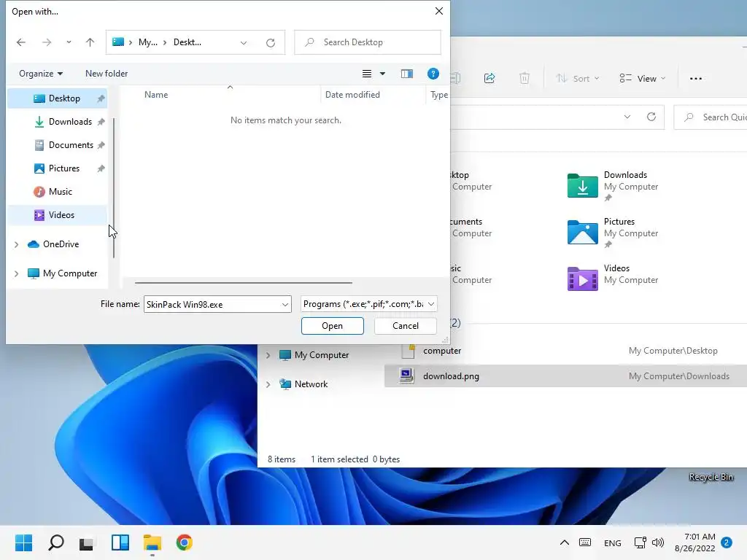Select OneDrive in the dialog sidebar
The height and width of the screenshot is (560, 747).
coord(61,244)
